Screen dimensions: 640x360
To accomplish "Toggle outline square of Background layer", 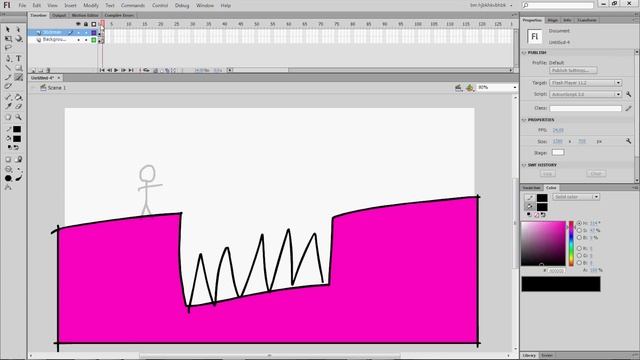I will 93,40.
